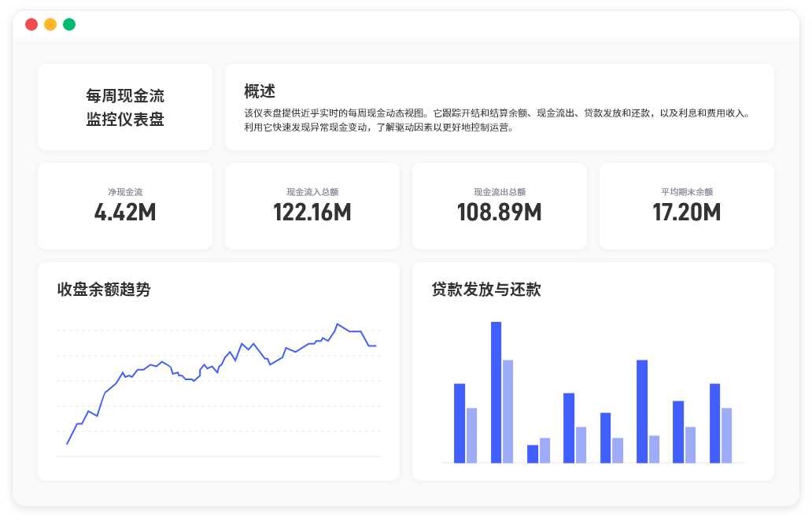Image resolution: width=812 pixels, height=521 pixels.
Task: Click the 收盘余额趋势 chart title
Action: coord(104,290)
